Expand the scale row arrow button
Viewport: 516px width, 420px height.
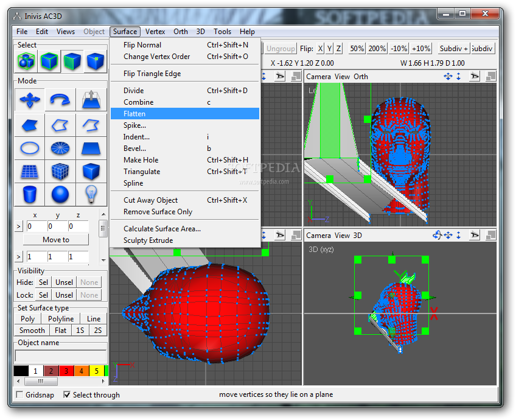pos(19,257)
